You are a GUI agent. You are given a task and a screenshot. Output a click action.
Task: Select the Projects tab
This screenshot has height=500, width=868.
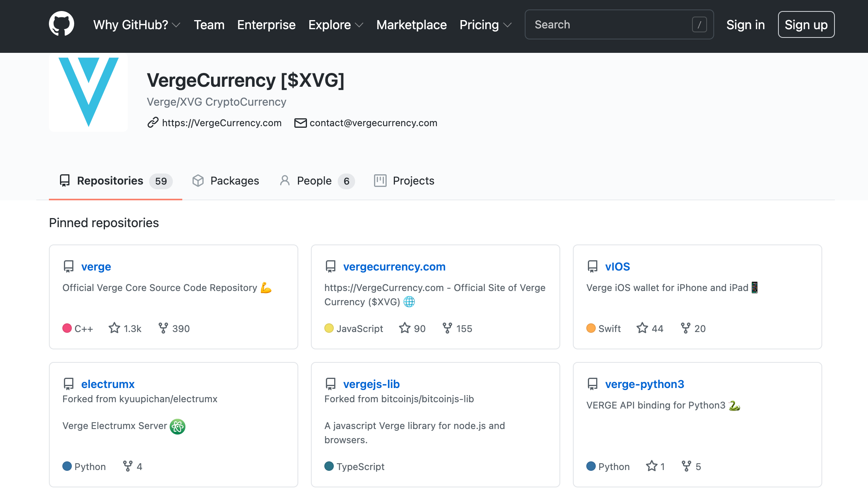click(x=404, y=181)
